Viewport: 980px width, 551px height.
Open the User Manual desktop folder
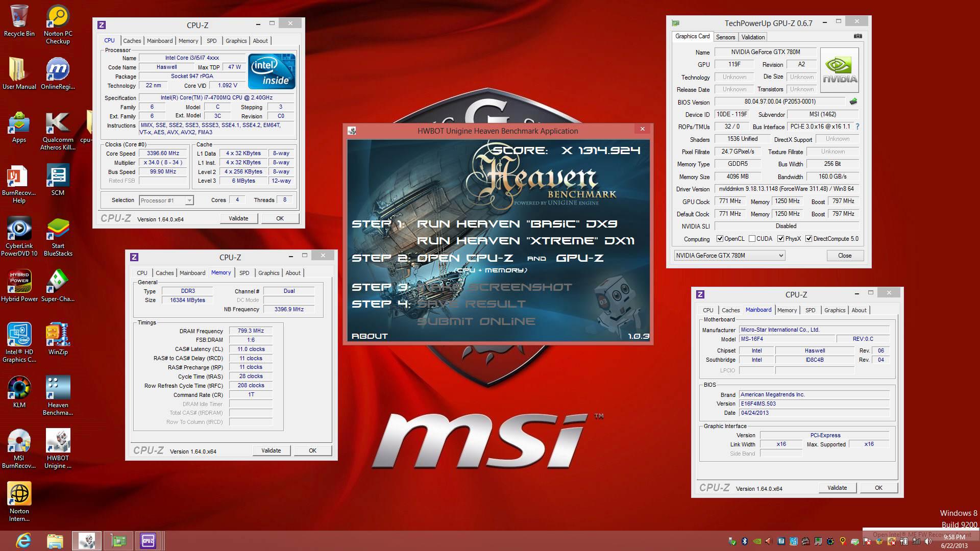[x=19, y=73]
